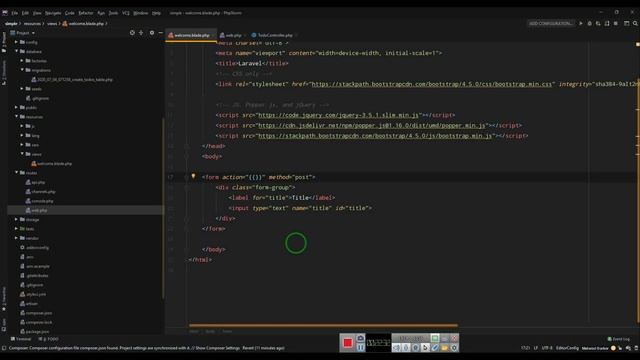This screenshot has width=640, height=360.
Task: Open the VCS menu
Action: 126,13
